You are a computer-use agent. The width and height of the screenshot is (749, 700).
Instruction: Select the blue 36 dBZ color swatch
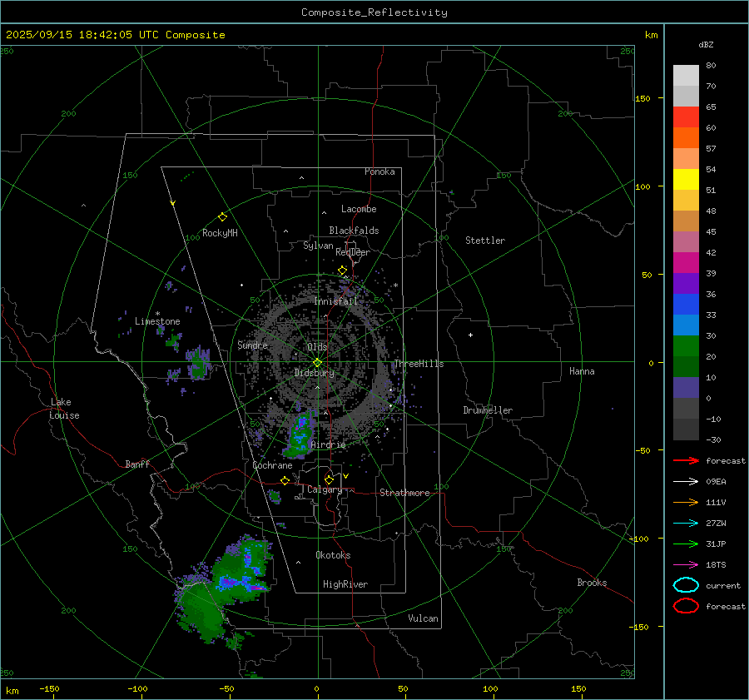click(x=686, y=305)
